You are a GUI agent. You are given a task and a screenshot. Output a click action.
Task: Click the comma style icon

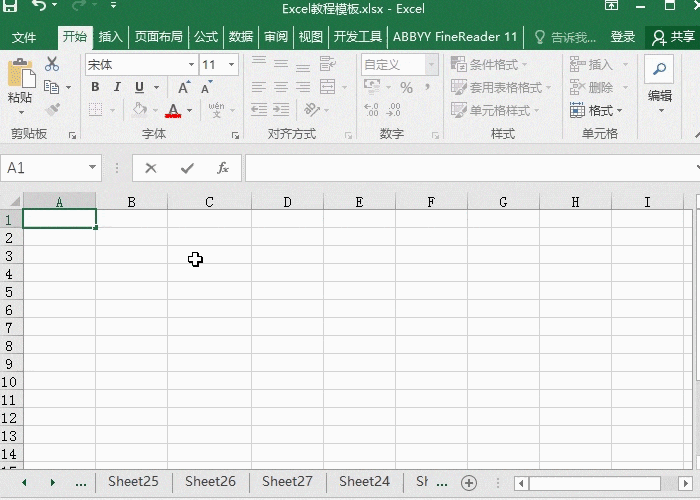coord(428,86)
